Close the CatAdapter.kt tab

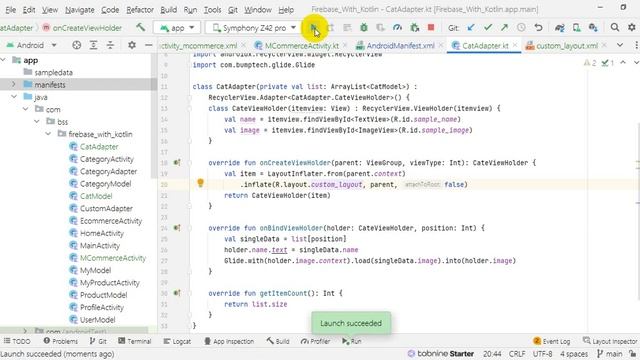click(515, 45)
